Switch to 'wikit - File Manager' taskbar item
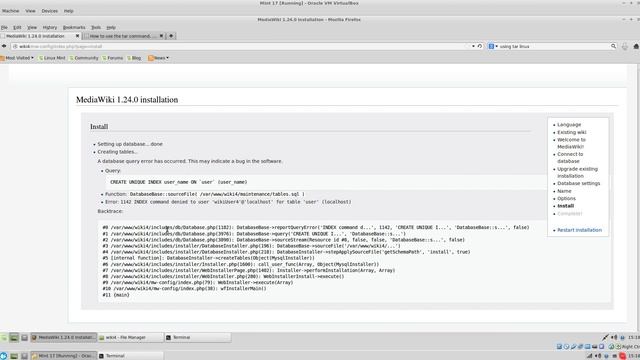Image resolution: width=640 pixels, height=360 pixels. pyautogui.click(x=130, y=338)
